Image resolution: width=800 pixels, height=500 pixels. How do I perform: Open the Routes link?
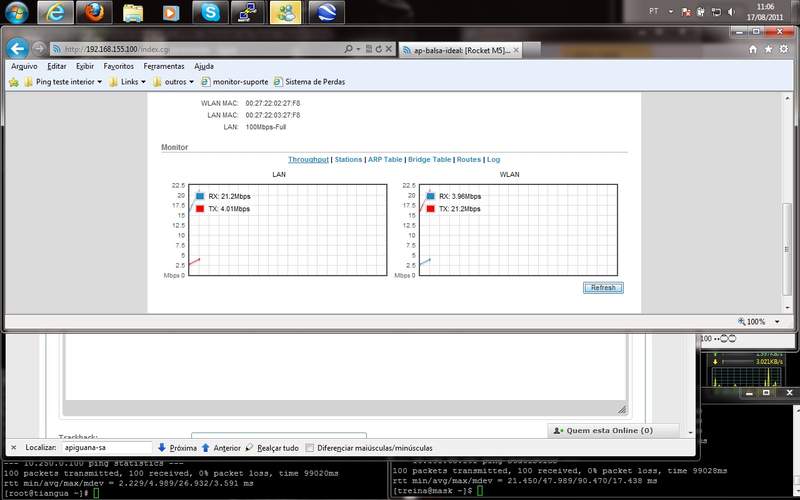click(469, 160)
